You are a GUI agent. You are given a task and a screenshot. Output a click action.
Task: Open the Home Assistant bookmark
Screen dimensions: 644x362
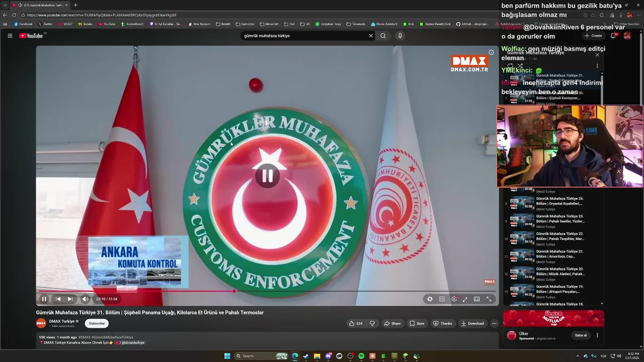[x=384, y=24]
